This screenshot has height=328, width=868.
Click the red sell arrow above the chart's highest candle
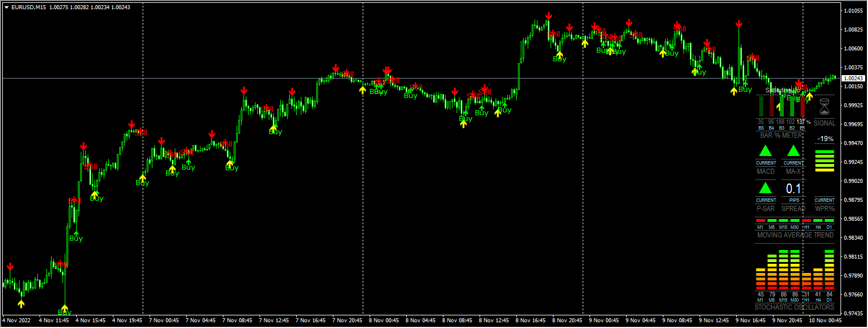549,15
